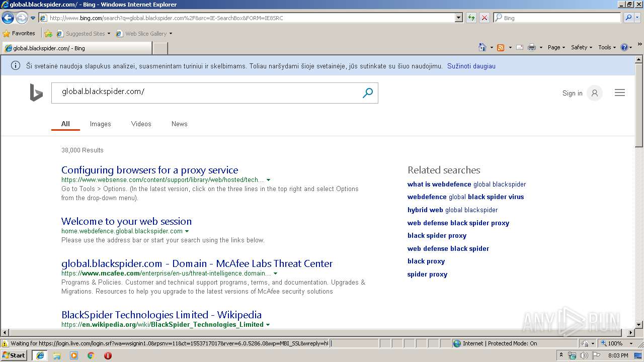Click the Stop loading X icon

pyautogui.click(x=484, y=18)
